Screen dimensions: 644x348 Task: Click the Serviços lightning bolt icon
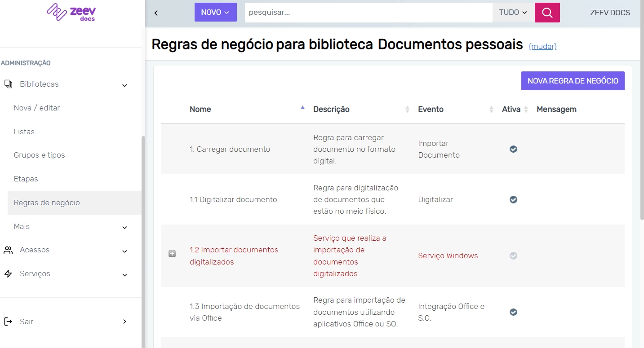[x=8, y=274]
